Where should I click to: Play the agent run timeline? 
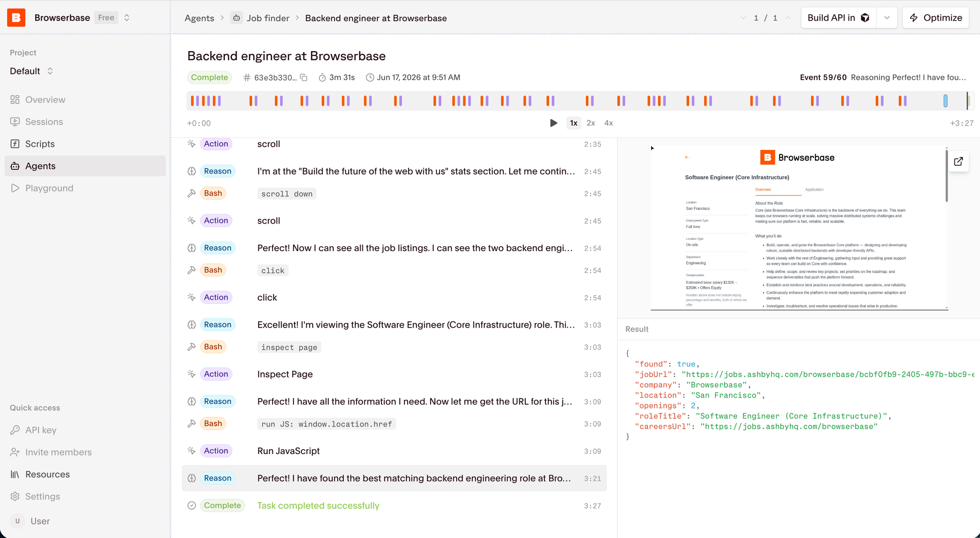pos(553,123)
